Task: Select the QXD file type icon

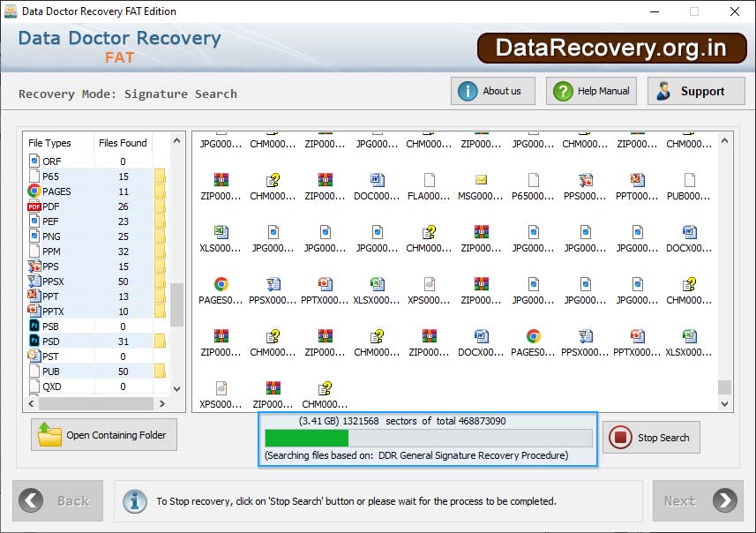Action: (34, 386)
